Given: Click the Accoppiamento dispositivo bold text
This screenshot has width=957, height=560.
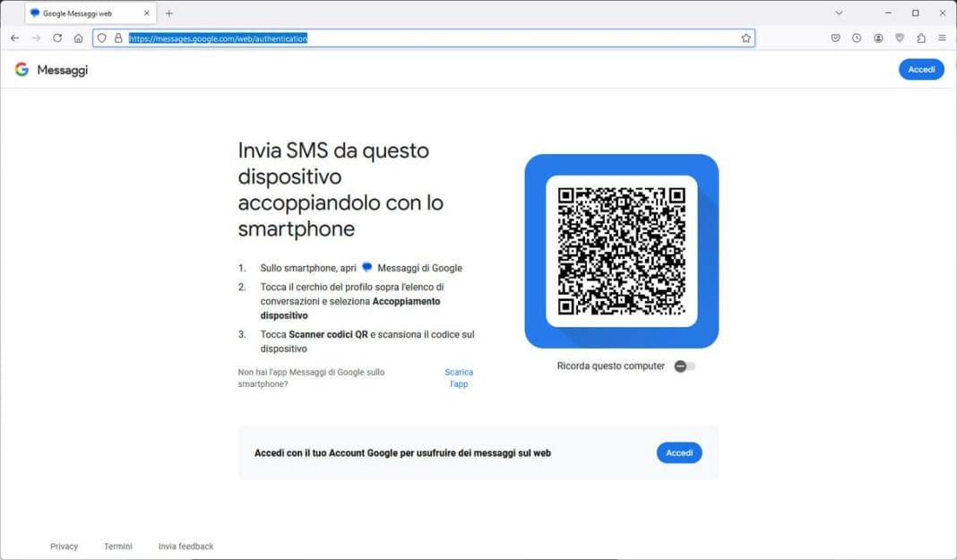Looking at the screenshot, I should [350, 308].
